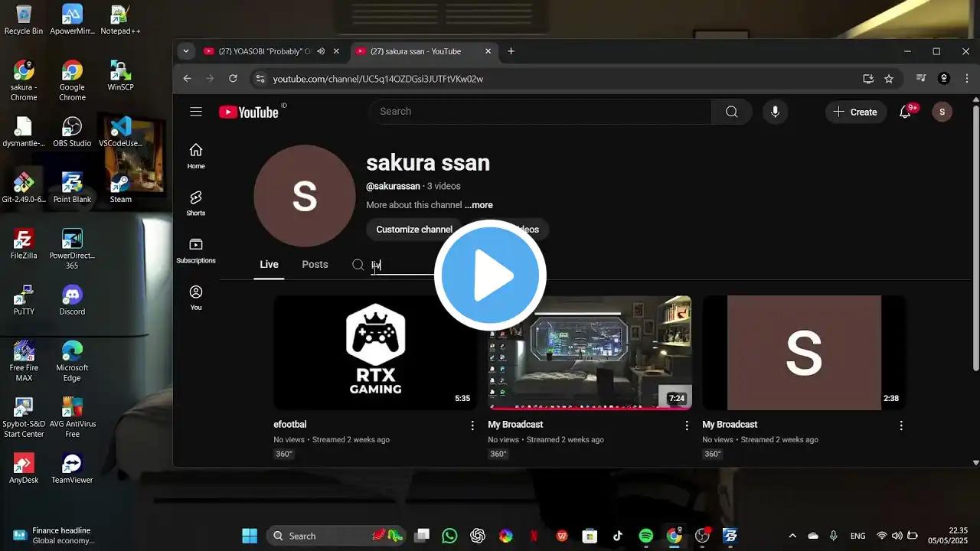Open Netflix from taskbar
Viewport: 980px width, 551px height.
tap(534, 536)
